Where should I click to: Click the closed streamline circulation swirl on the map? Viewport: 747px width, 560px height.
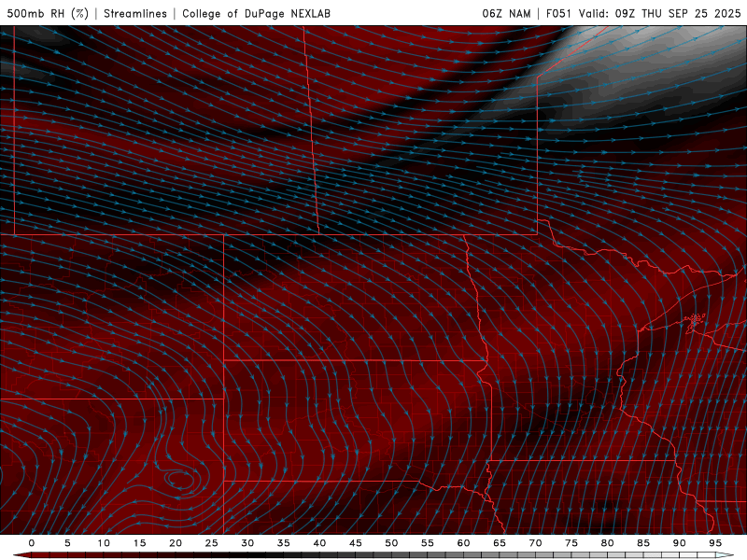tap(179, 478)
